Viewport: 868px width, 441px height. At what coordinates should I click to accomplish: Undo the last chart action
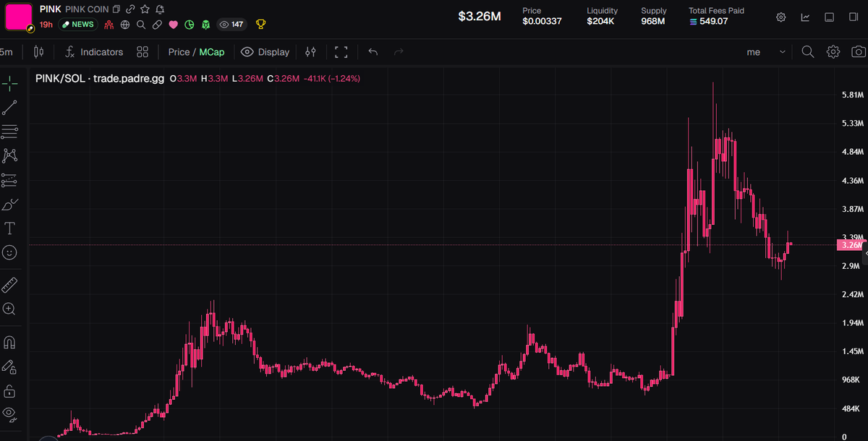pos(373,52)
